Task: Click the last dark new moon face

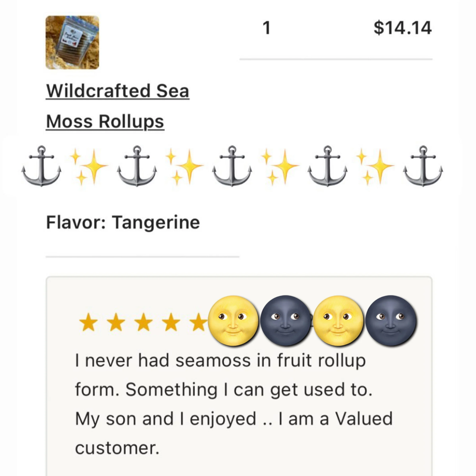Action: tap(391, 321)
